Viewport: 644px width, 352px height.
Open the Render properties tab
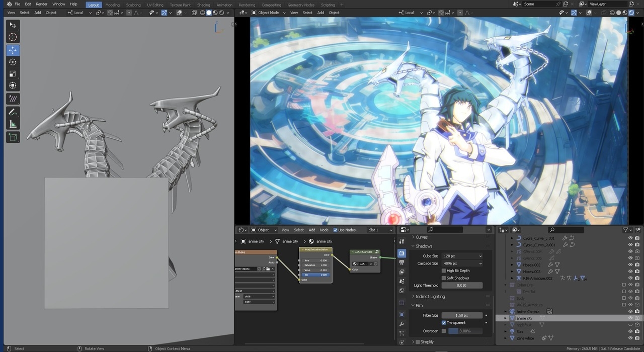click(401, 253)
